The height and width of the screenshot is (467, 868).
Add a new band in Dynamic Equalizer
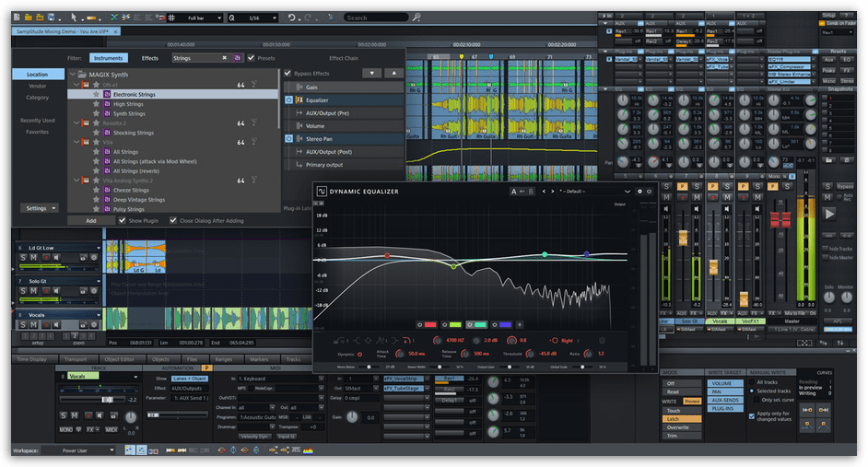click(x=519, y=324)
